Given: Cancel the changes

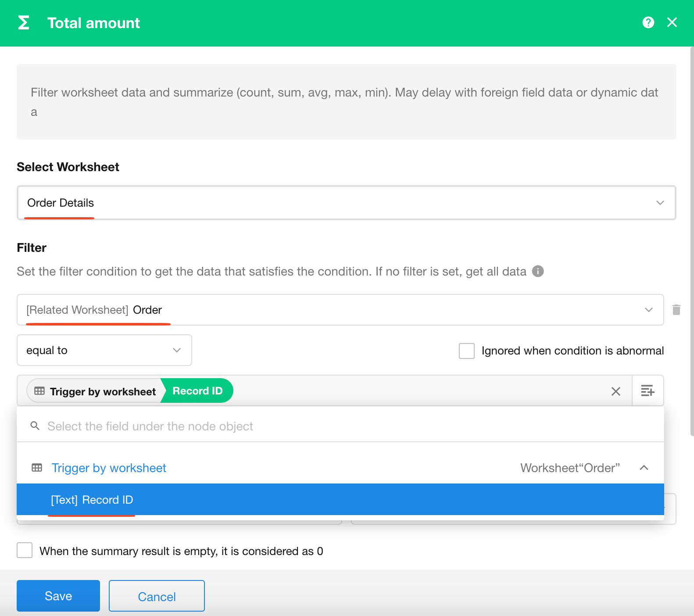Looking at the screenshot, I should click(x=157, y=596).
